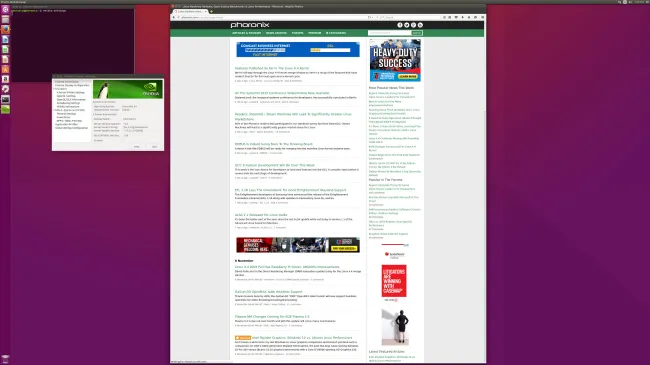This screenshot has height=365, width=650.
Task: Click the Phoronix Twitter icon
Action: (x=407, y=25)
